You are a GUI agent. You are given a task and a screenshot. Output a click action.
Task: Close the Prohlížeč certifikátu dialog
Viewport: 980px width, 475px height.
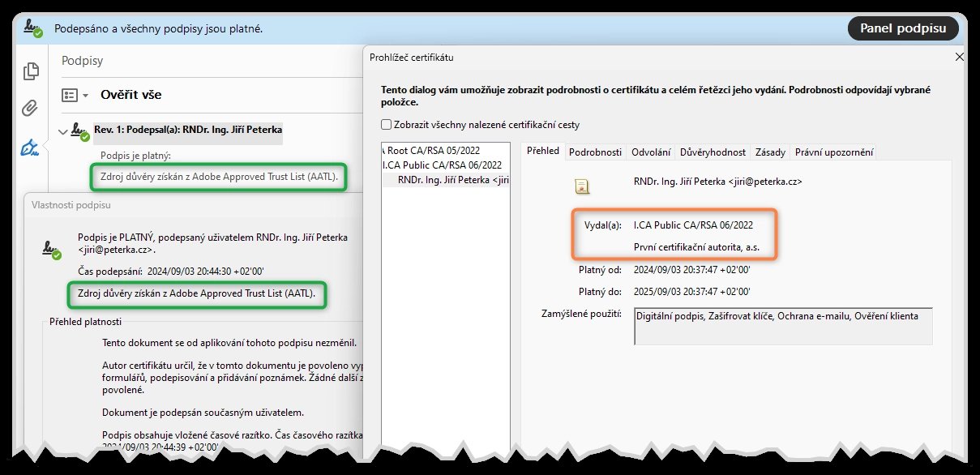point(960,57)
